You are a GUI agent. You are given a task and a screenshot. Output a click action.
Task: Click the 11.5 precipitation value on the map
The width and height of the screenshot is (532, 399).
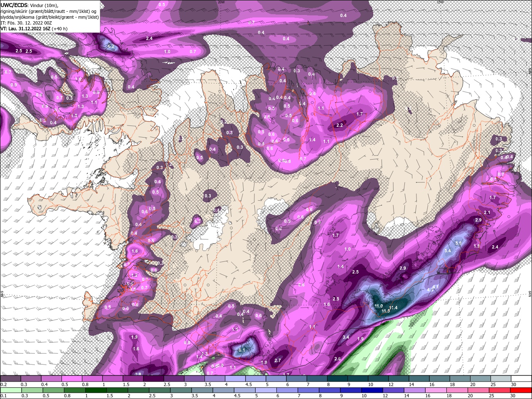[385, 311]
